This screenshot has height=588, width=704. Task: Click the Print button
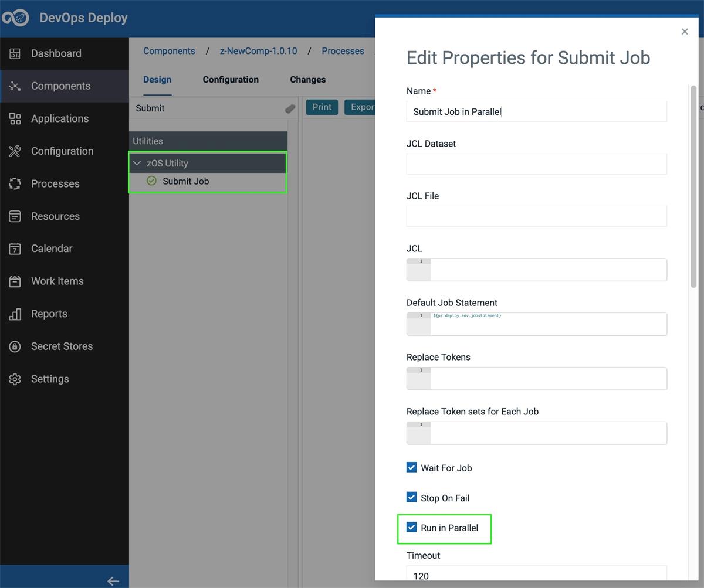tap(322, 107)
